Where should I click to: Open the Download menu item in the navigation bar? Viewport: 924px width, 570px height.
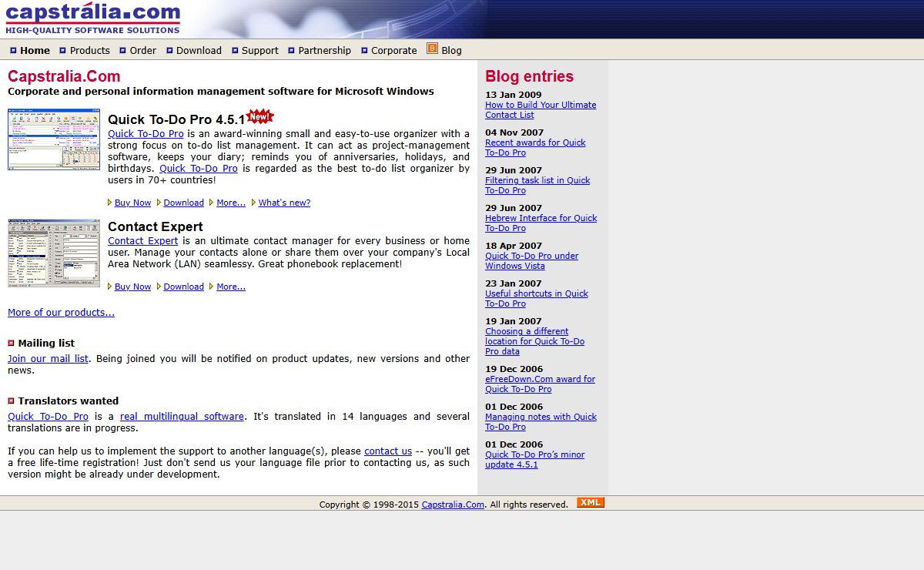(x=199, y=50)
